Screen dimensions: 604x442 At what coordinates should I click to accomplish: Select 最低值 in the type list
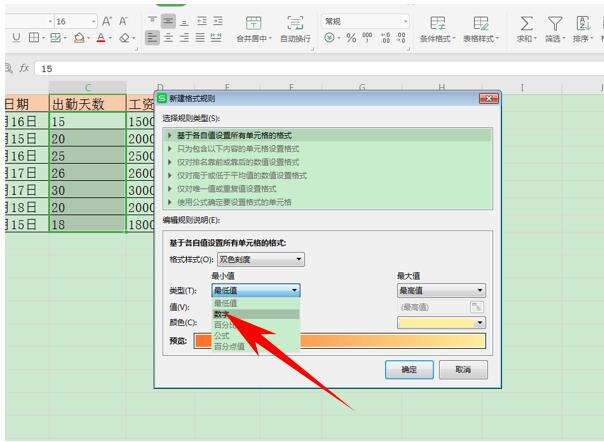[256, 303]
